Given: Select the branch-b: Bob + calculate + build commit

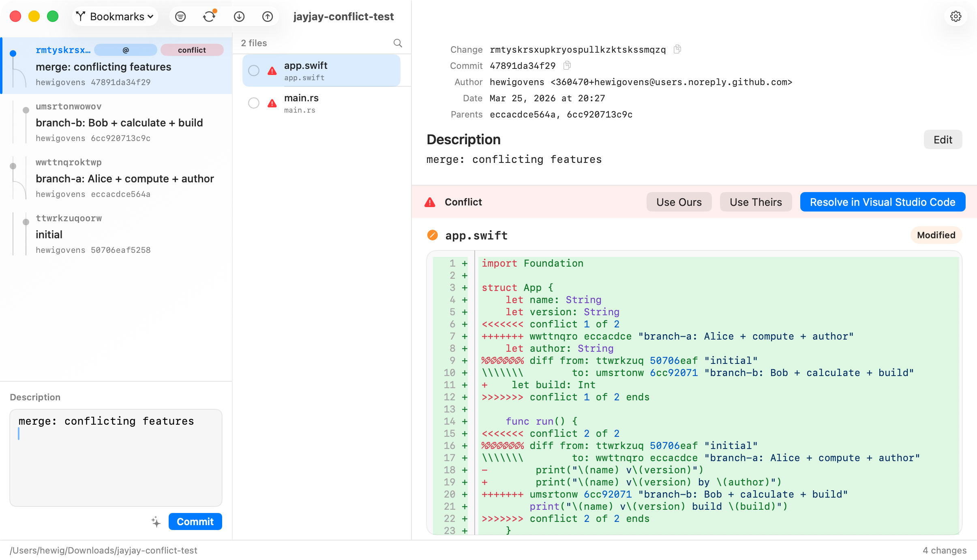Looking at the screenshot, I should (x=119, y=122).
